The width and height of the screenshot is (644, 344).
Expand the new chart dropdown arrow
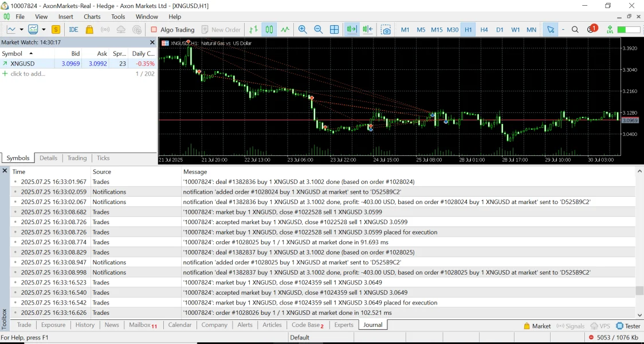click(21, 30)
